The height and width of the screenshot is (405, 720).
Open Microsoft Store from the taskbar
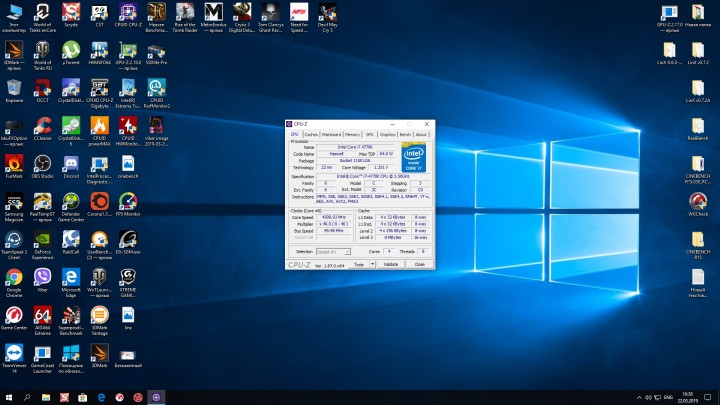point(83,397)
